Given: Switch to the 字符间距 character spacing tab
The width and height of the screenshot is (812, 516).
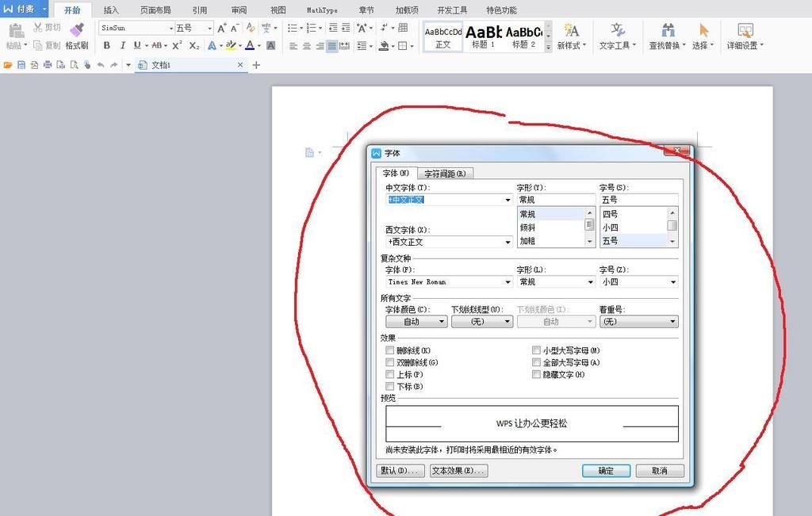Looking at the screenshot, I should pos(445,174).
